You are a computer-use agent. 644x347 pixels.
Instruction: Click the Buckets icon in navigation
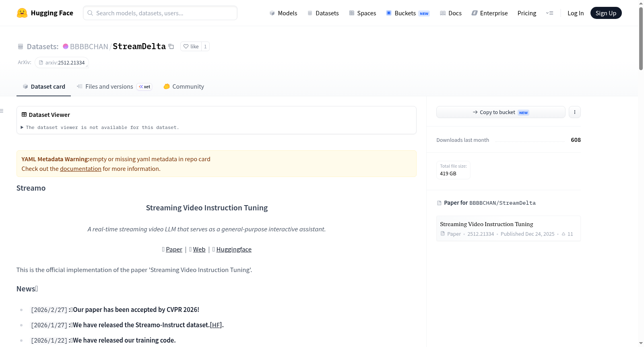[389, 13]
